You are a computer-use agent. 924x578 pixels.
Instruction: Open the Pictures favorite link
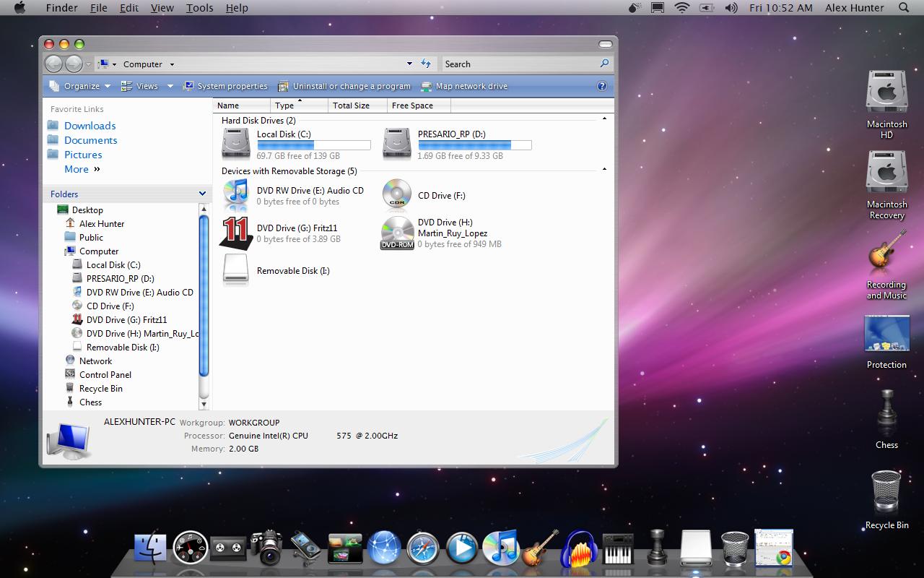click(x=83, y=155)
